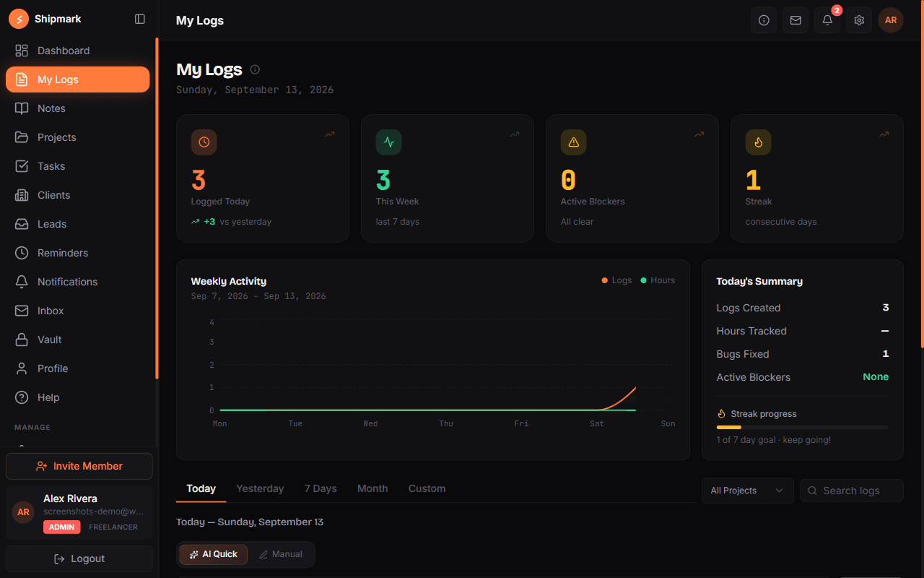
Task: Click the streak progress bar
Action: 803,428
